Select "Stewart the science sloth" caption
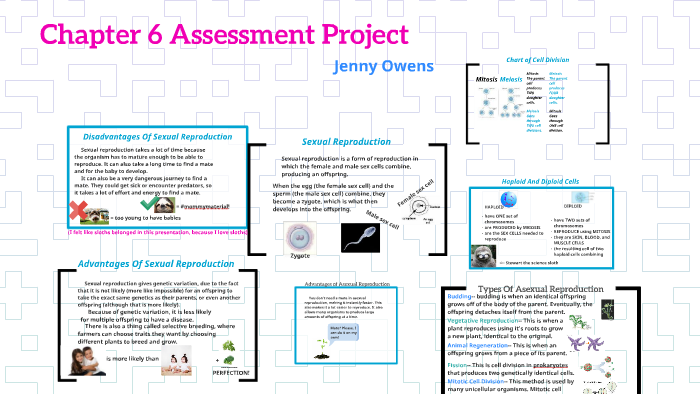Screen dimensions: 700x394 (532, 263)
